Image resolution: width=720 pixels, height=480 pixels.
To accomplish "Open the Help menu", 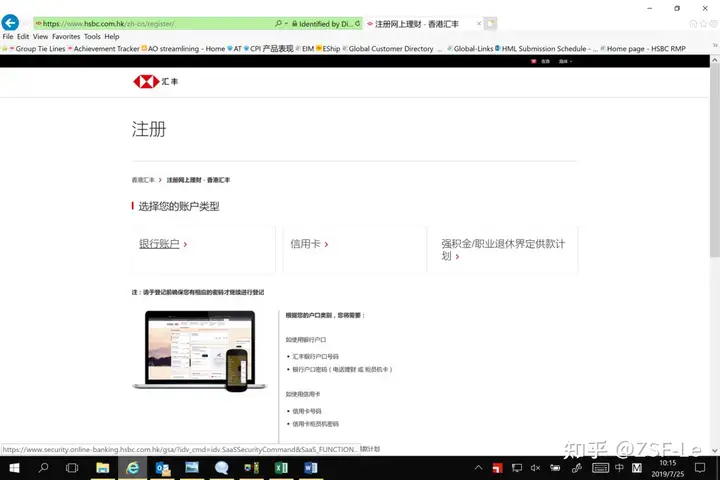I will point(112,36).
